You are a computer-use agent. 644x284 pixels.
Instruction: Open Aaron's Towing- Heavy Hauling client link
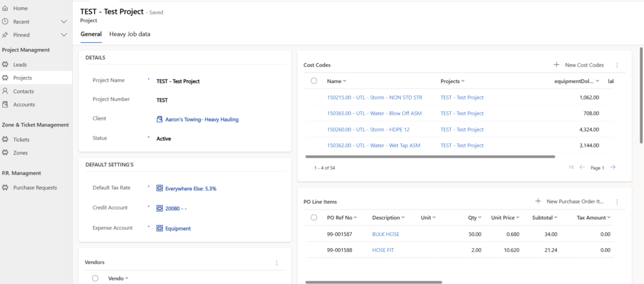coord(201,119)
